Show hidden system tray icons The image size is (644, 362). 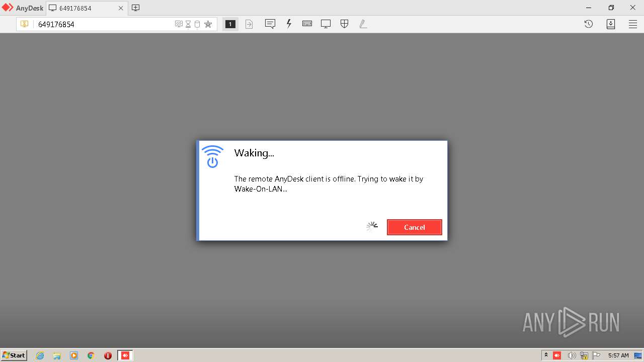pos(546,355)
